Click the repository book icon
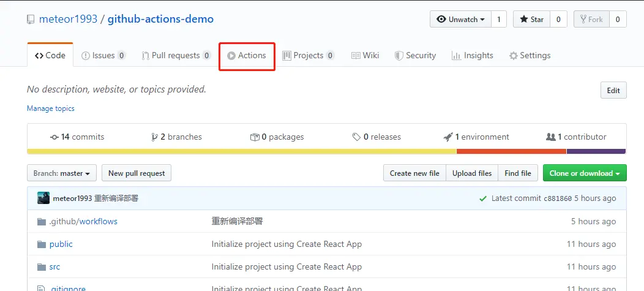 (x=31, y=20)
